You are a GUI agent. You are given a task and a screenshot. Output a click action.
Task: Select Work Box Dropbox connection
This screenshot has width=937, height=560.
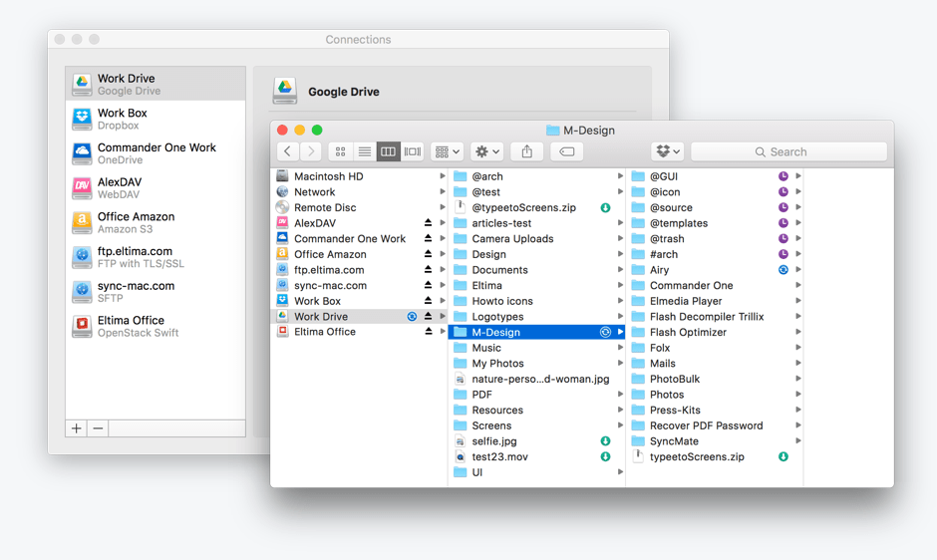(x=156, y=119)
